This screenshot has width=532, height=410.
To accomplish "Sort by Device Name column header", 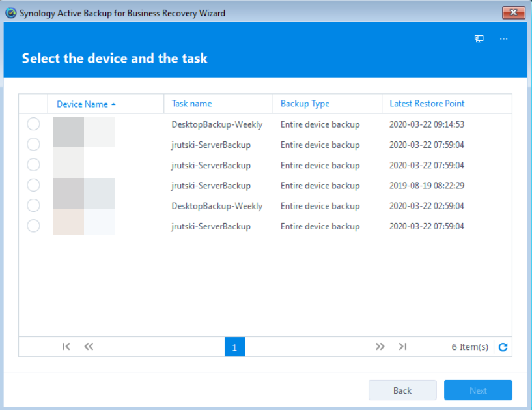I will pyautogui.click(x=105, y=104).
